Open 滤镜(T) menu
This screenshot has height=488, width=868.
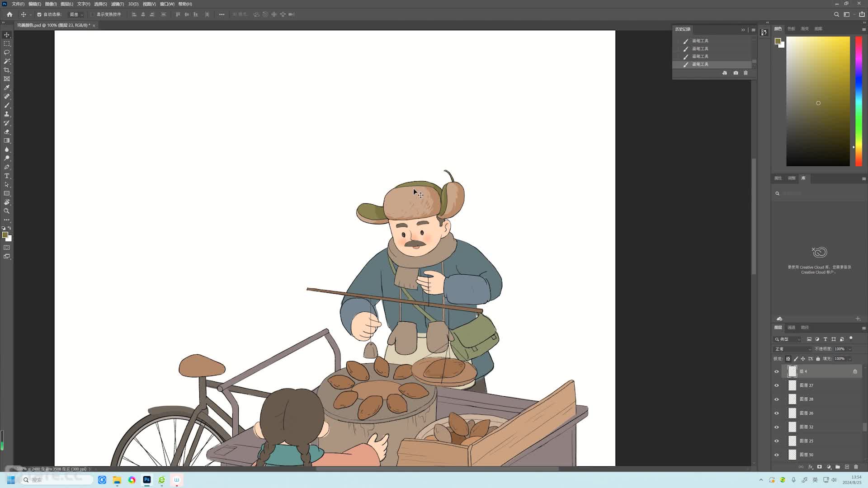118,4
